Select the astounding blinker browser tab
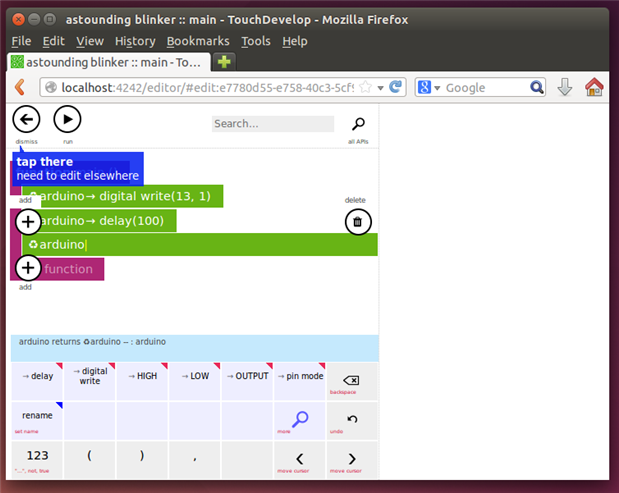The width and height of the screenshot is (619, 493). (x=109, y=62)
